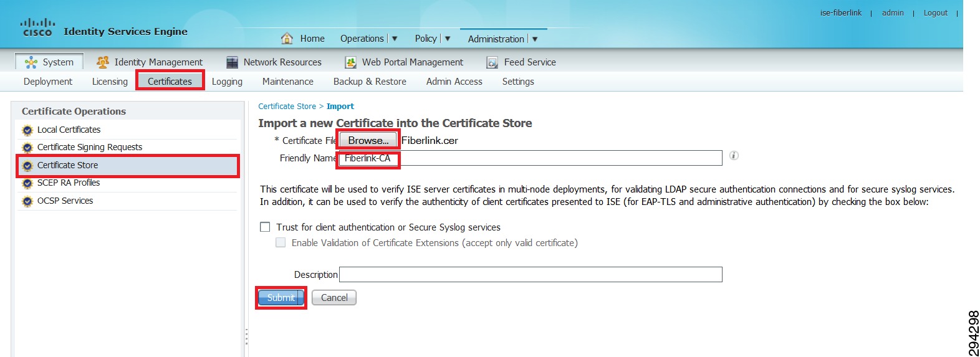Open the Logging submenu
The width and height of the screenshot is (980, 357).
(227, 81)
